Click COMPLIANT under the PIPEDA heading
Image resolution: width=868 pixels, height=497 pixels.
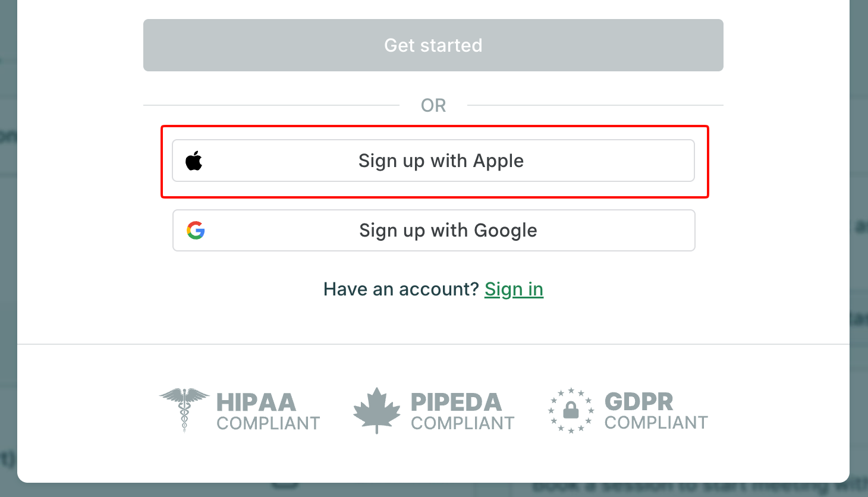click(463, 423)
